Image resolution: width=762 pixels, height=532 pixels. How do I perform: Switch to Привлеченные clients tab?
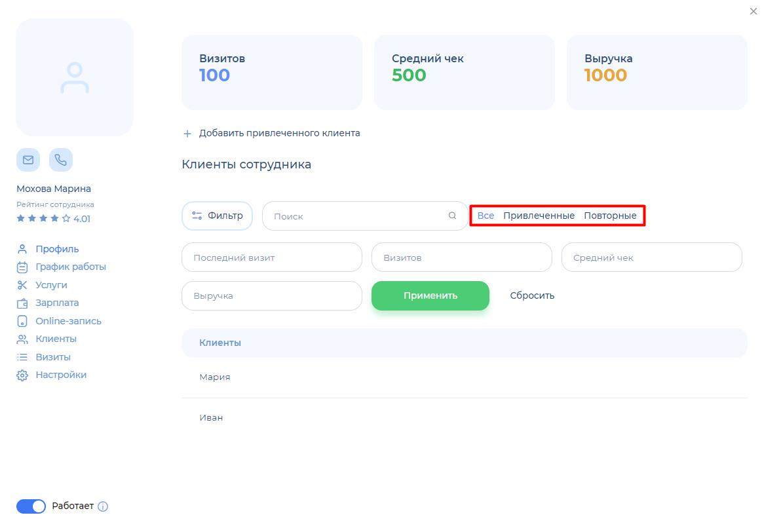tap(539, 216)
